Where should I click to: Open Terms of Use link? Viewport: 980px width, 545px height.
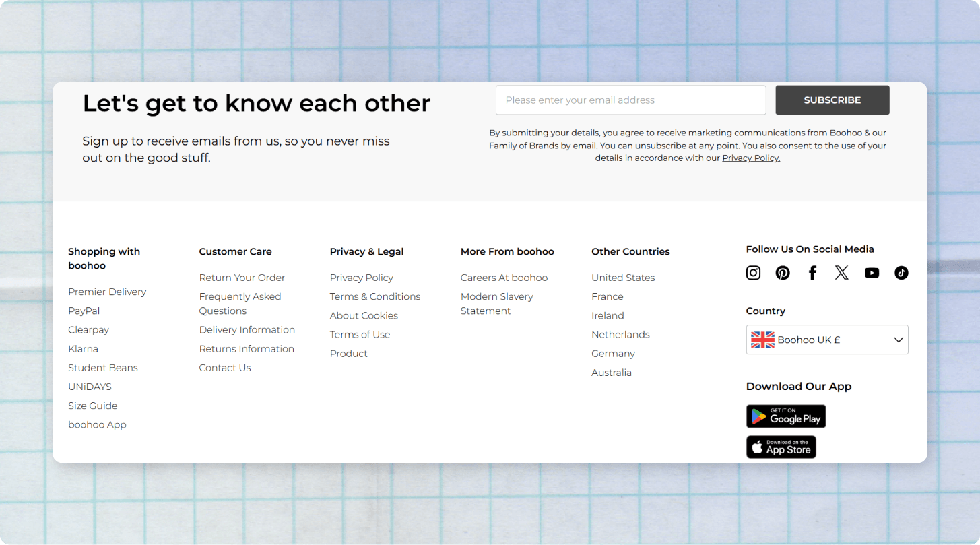tap(360, 334)
